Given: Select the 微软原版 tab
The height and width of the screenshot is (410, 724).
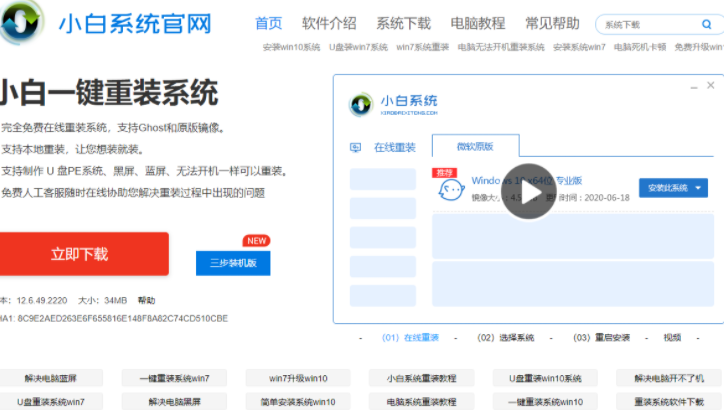Looking at the screenshot, I should click(475, 147).
